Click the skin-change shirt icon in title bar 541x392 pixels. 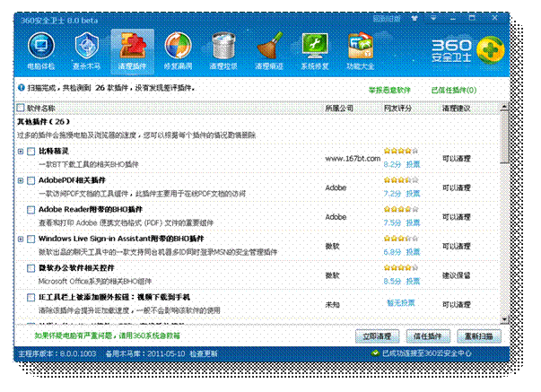(414, 18)
